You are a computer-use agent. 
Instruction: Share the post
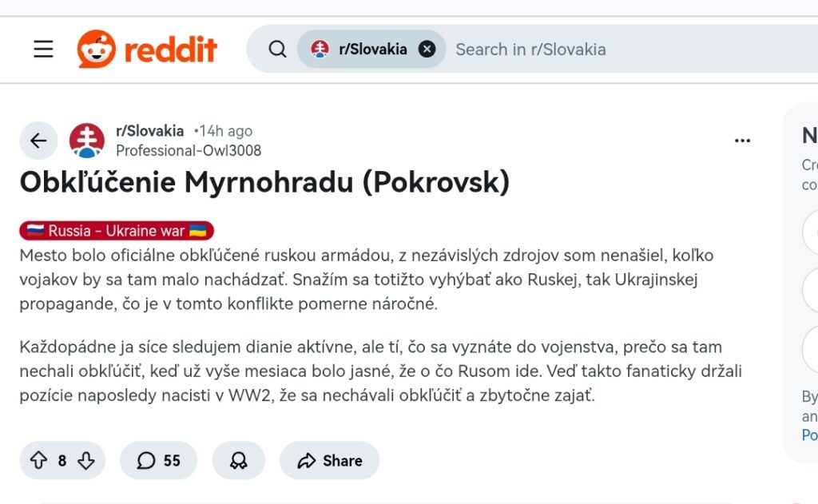329,461
